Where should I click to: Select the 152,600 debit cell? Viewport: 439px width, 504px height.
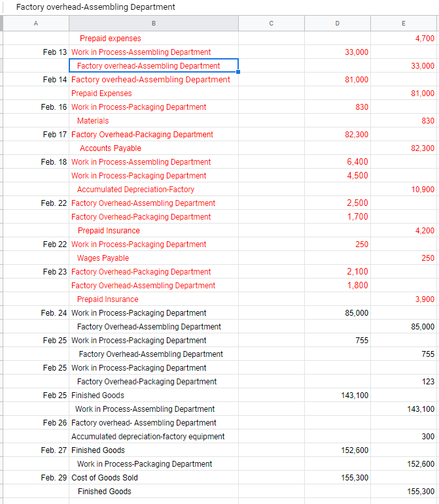point(338,450)
